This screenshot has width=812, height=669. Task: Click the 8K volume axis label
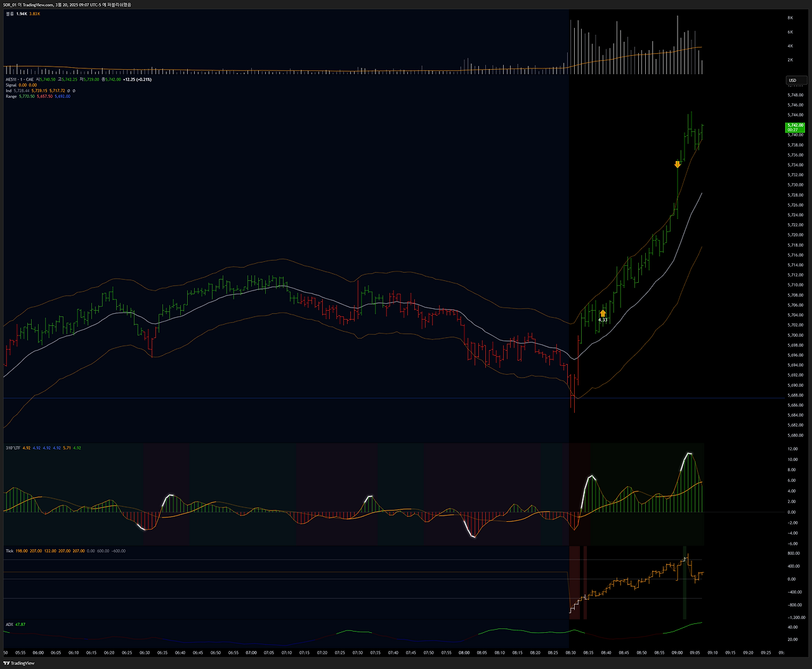tap(790, 18)
